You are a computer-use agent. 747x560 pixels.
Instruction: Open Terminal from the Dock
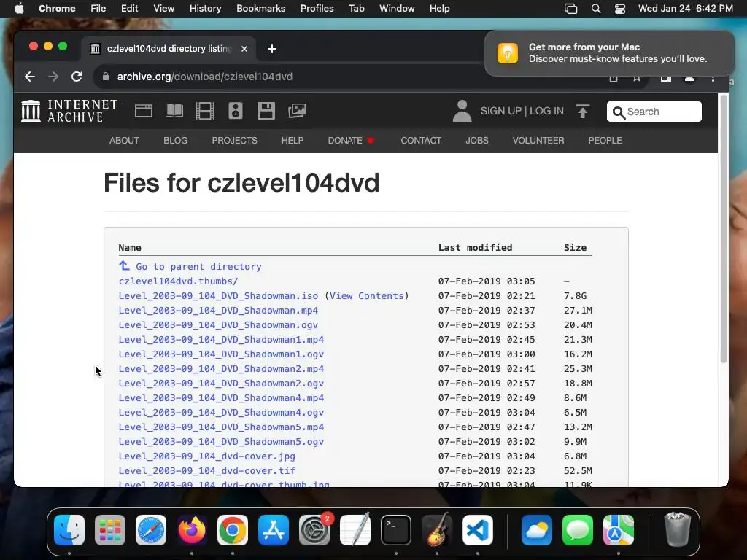point(396,530)
